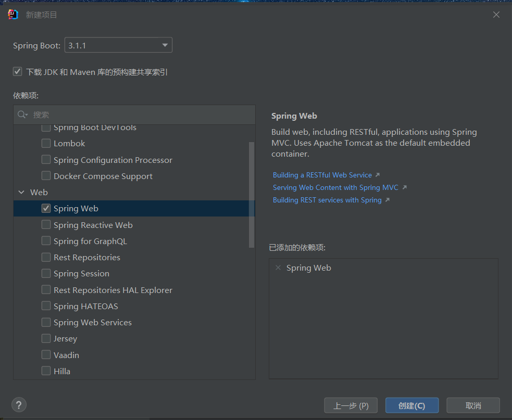Open the Spring Boot version dropdown

[x=118, y=45]
